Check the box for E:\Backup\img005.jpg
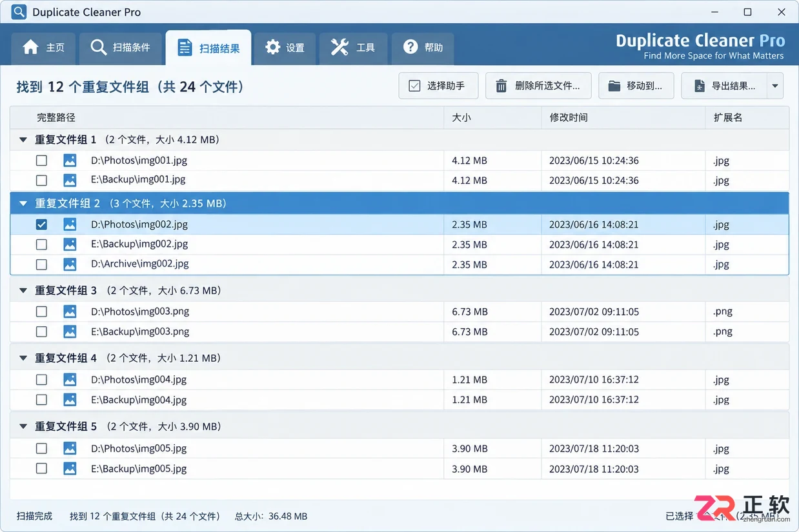The width and height of the screenshot is (799, 532). tap(41, 469)
